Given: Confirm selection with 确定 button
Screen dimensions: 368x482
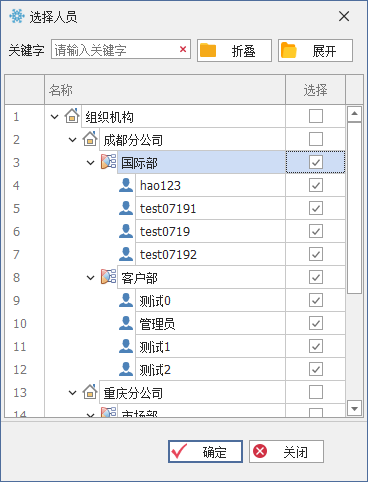Looking at the screenshot, I should pyautogui.click(x=205, y=452).
